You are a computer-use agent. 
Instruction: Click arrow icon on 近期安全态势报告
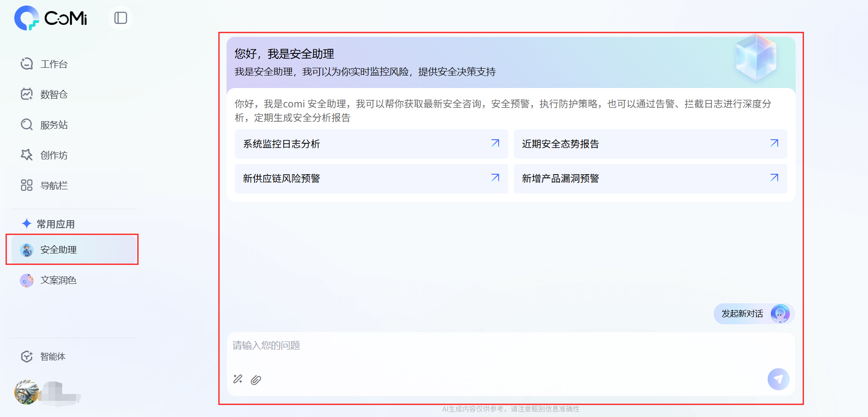tap(775, 143)
